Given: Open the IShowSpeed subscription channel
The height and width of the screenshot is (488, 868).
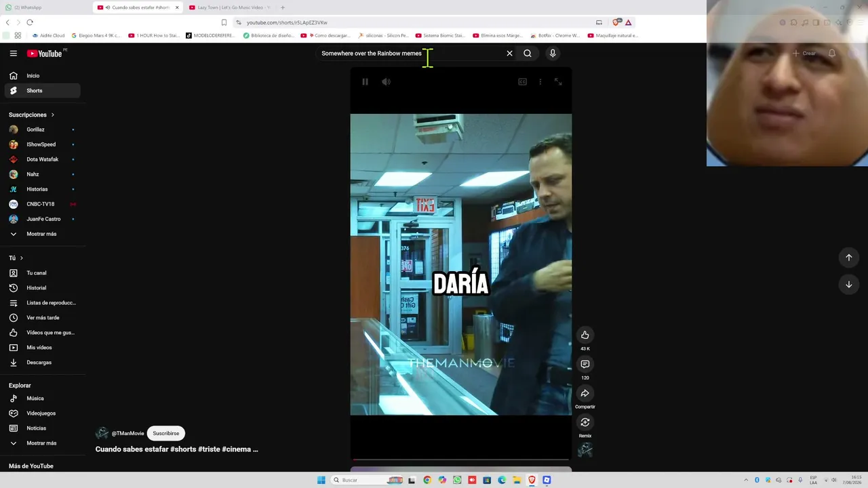Looking at the screenshot, I should click(x=43, y=144).
